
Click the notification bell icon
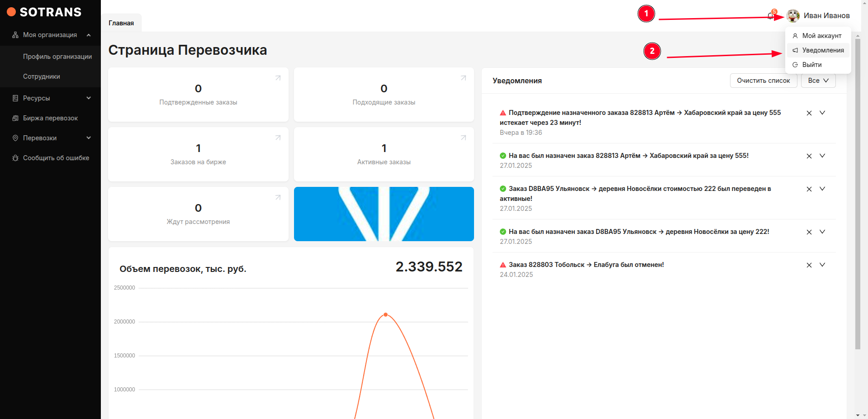tap(770, 16)
